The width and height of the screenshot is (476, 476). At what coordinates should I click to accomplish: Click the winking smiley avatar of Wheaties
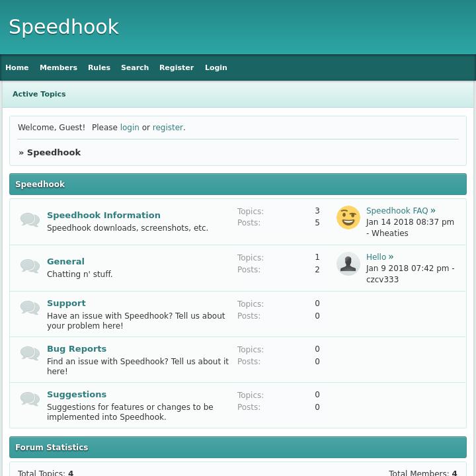pos(348,218)
